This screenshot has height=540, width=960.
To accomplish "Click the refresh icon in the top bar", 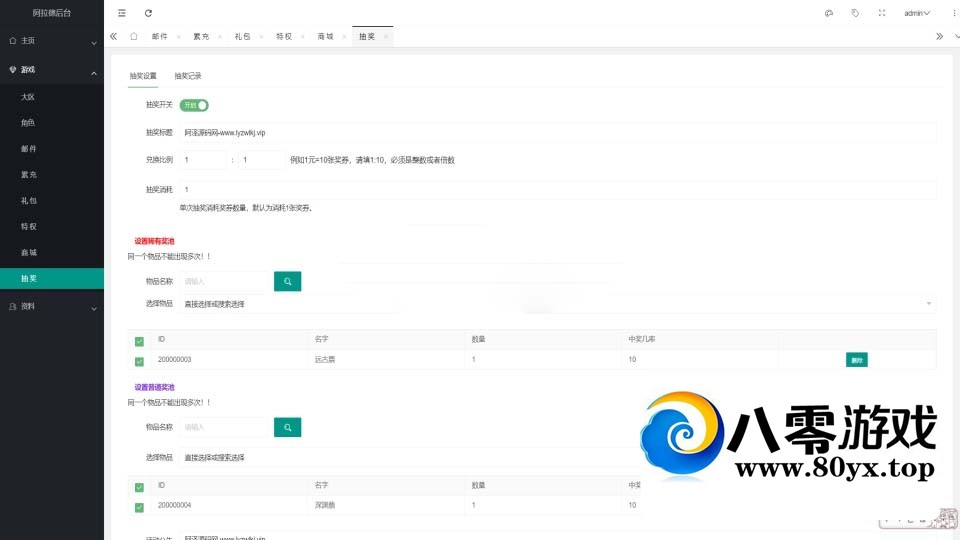I will pyautogui.click(x=148, y=13).
